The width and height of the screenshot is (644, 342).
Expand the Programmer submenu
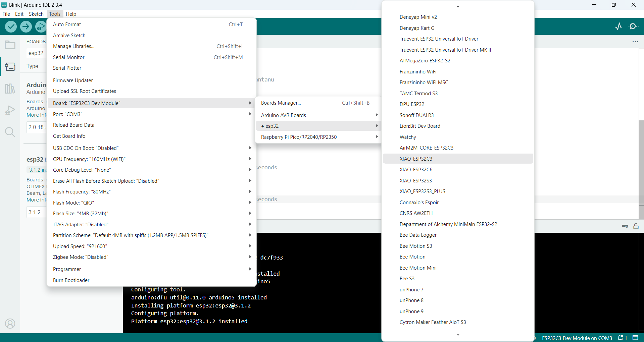click(x=152, y=269)
